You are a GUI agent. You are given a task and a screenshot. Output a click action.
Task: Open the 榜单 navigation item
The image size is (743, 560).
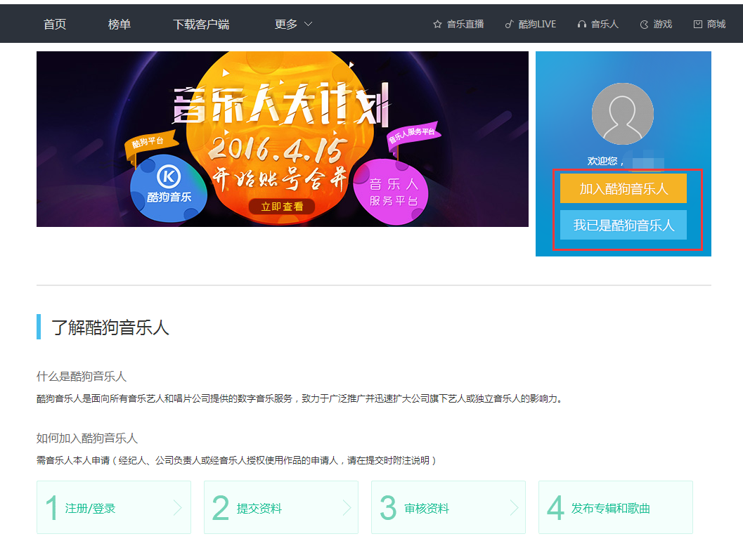click(119, 23)
